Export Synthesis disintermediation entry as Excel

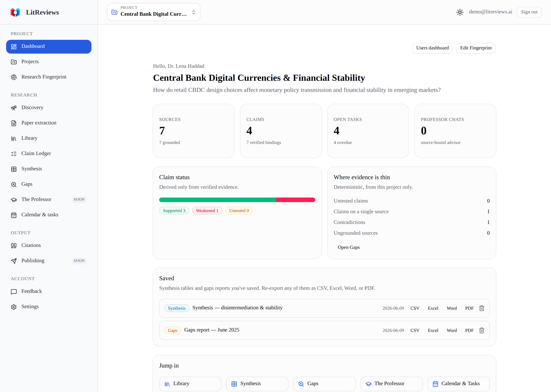[433, 308]
